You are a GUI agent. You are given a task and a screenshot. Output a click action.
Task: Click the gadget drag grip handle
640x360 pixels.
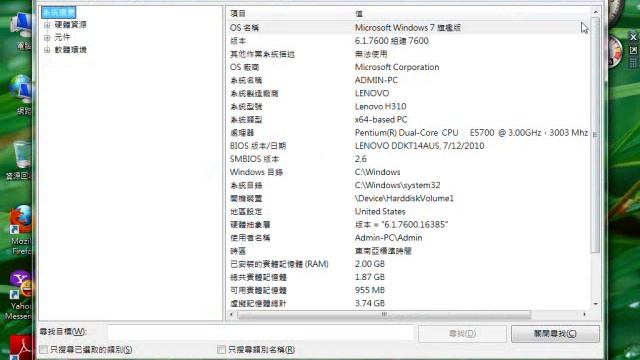633,62
